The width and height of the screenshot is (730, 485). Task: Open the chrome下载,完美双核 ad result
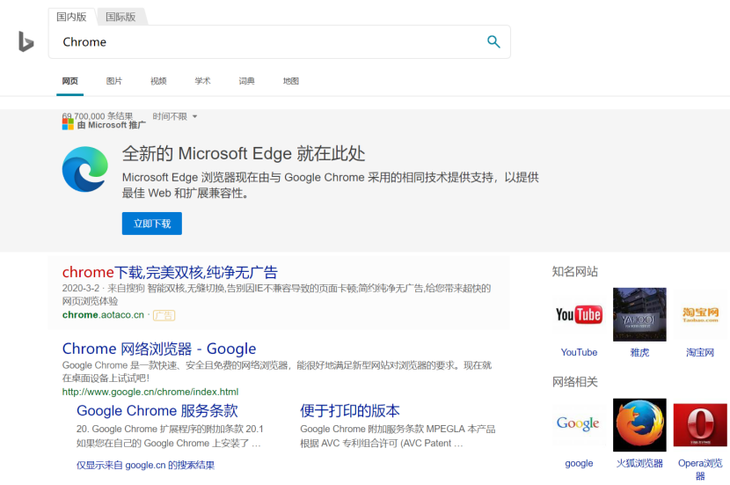(170, 272)
